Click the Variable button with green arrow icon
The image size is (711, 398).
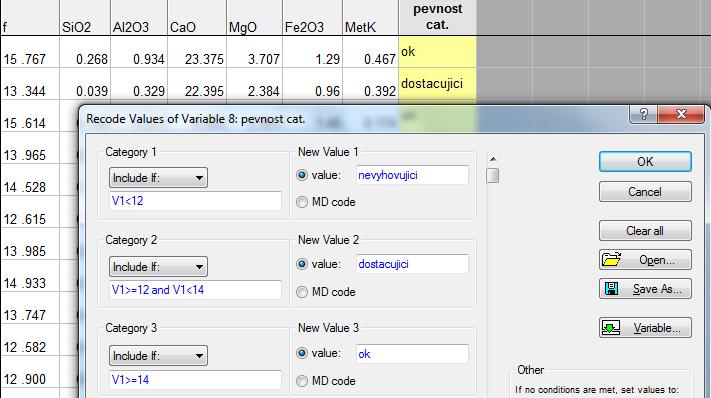tap(645, 328)
